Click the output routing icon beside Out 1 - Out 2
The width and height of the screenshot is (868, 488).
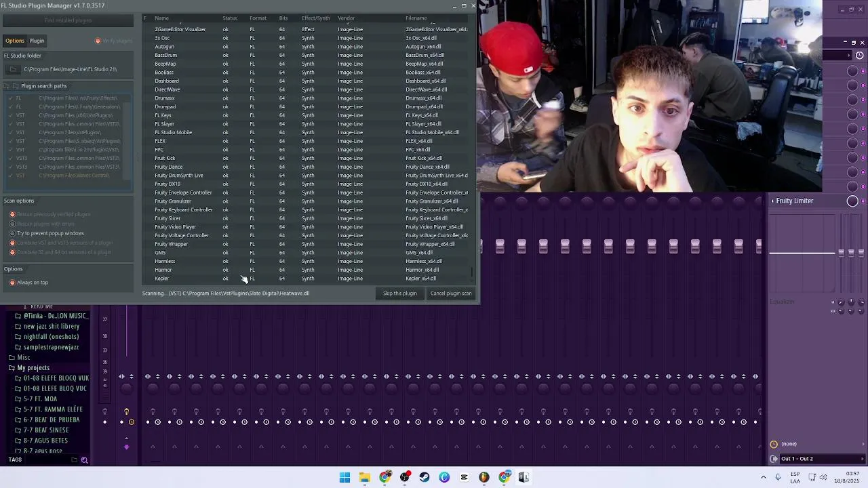pyautogui.click(x=774, y=459)
